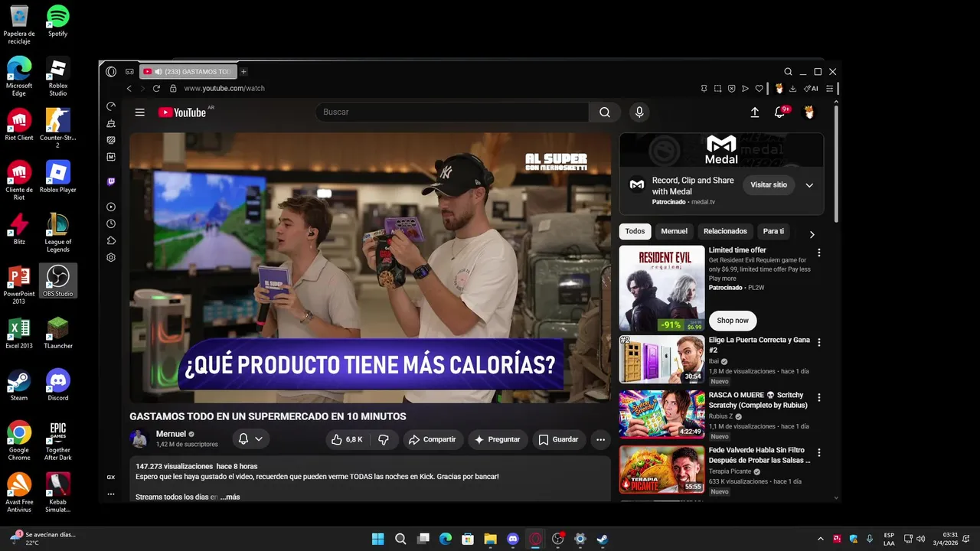This screenshot has height=551, width=980.
Task: Select the Mernuel filter chip
Action: pos(675,231)
